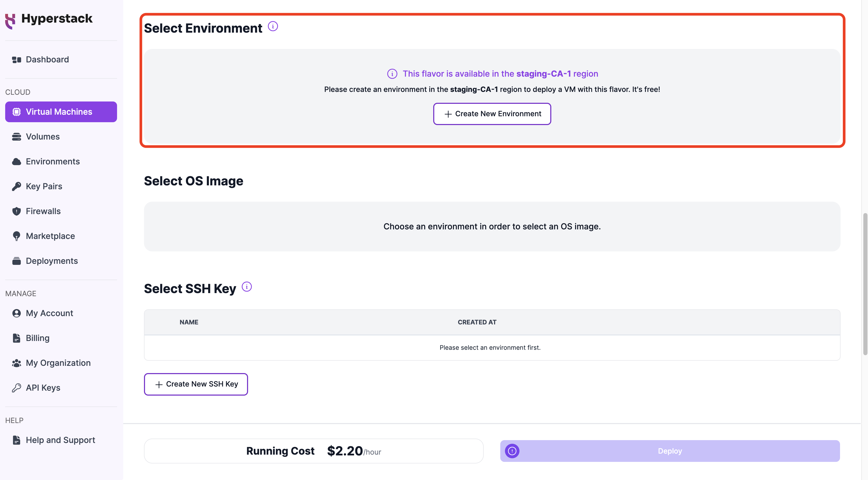Open API Keys label in the sidebar

[x=43, y=388]
